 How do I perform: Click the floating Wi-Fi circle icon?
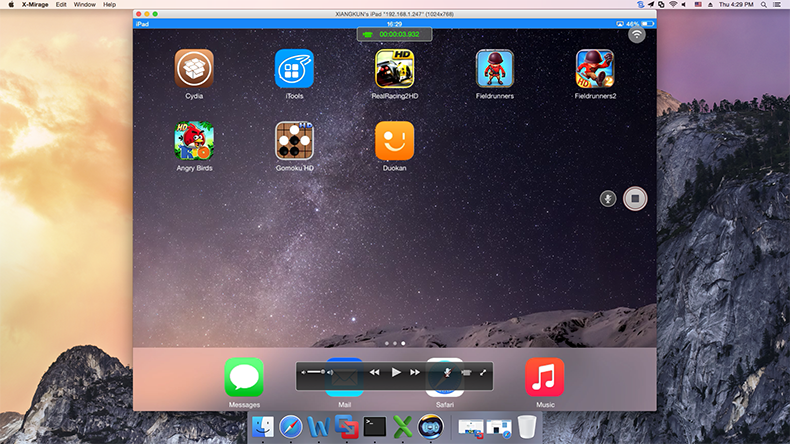click(x=637, y=35)
